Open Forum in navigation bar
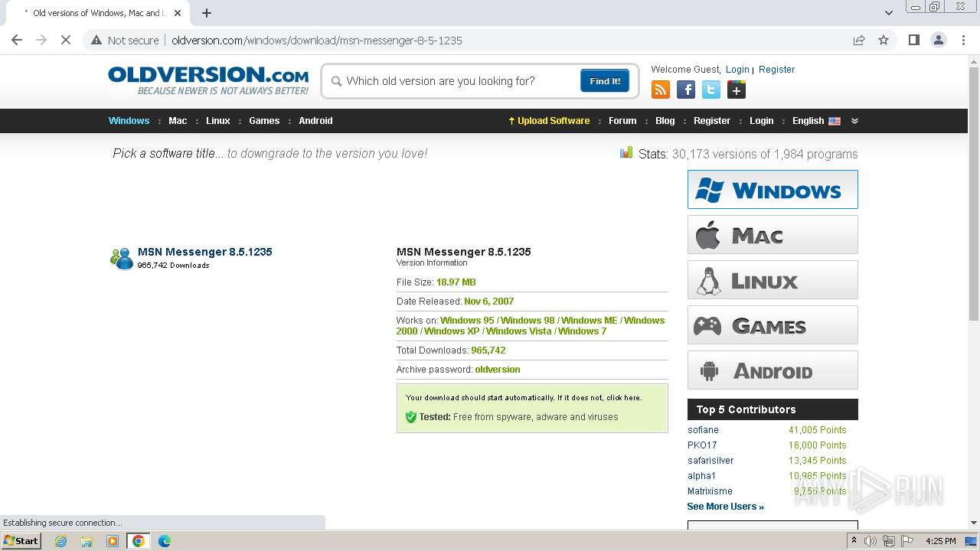 (622, 121)
